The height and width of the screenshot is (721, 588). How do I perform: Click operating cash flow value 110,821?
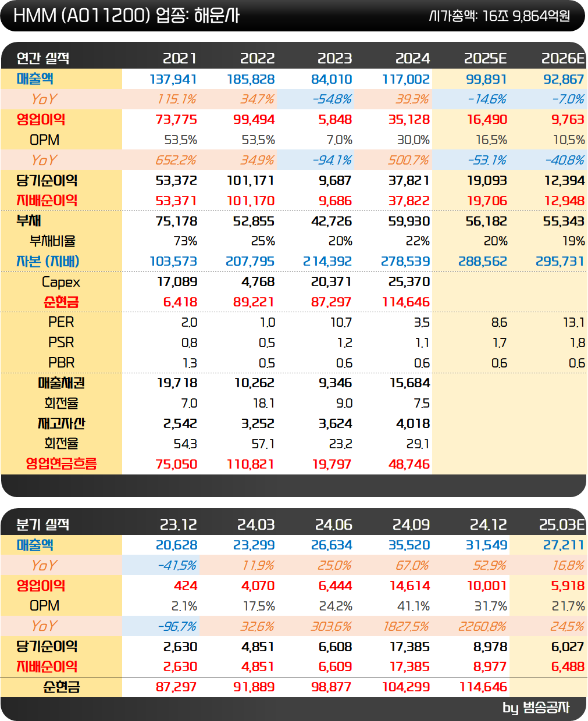pyautogui.click(x=251, y=465)
